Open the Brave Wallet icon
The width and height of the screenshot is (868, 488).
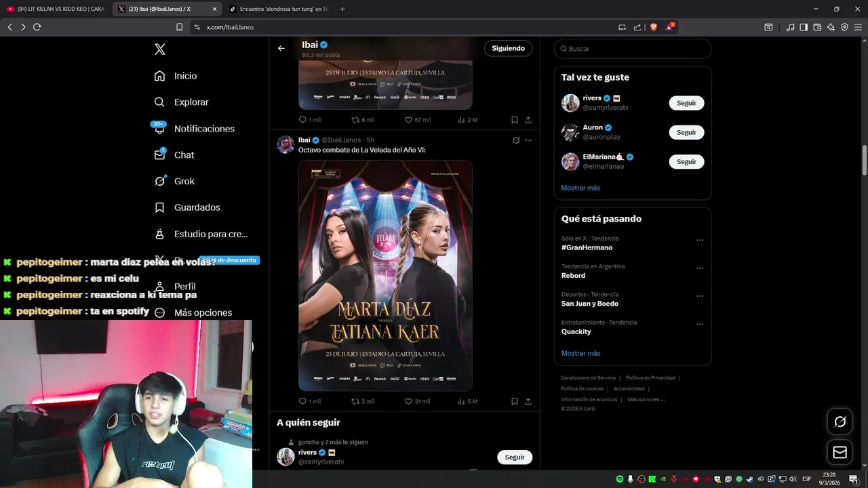(817, 27)
